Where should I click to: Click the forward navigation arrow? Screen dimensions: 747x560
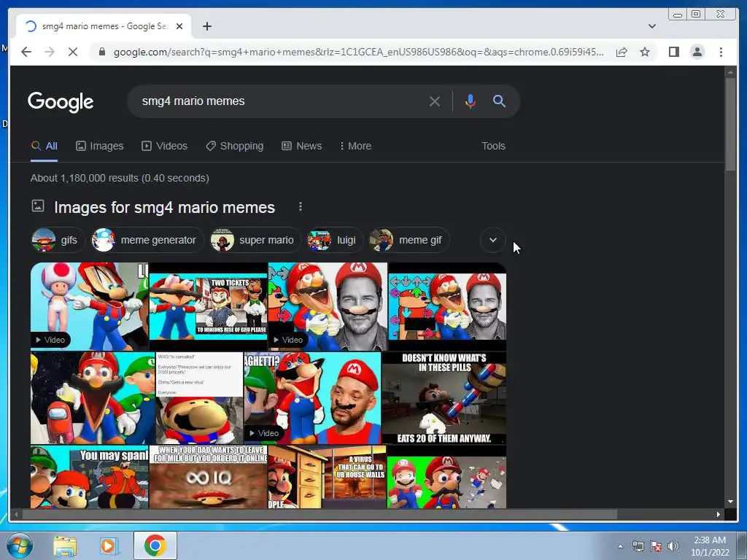coord(50,52)
